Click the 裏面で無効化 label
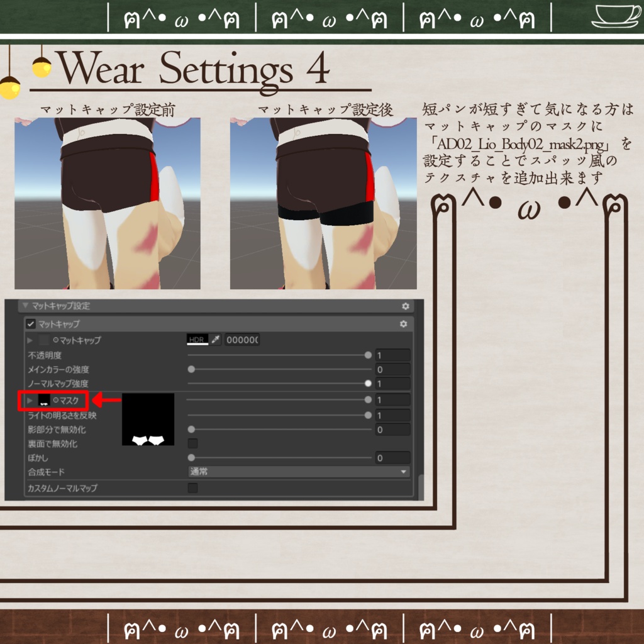 coord(53,443)
